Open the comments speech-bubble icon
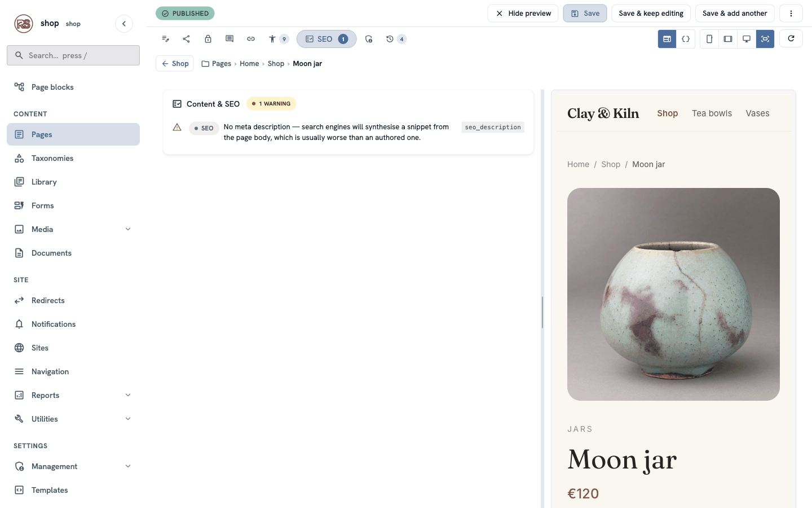The height and width of the screenshot is (508, 812). 230,39
